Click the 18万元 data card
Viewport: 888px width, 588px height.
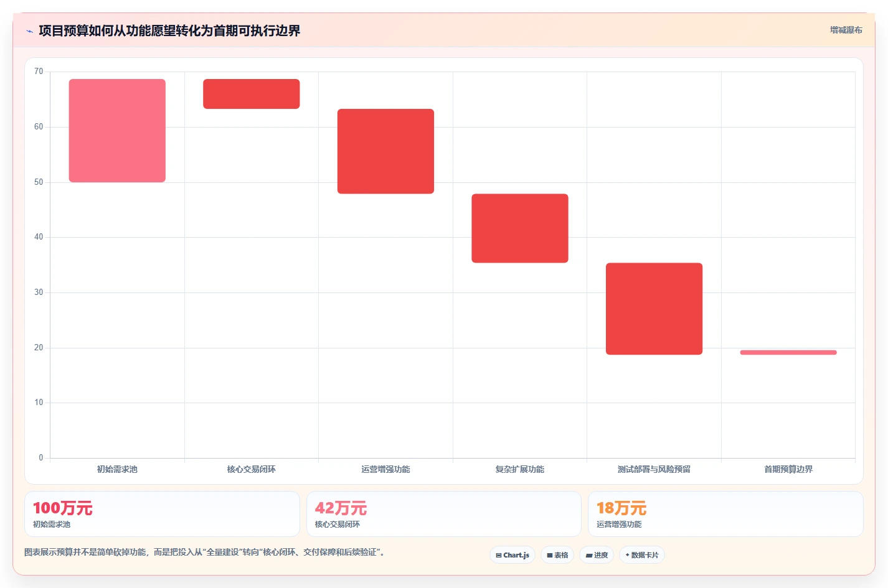[x=725, y=514]
